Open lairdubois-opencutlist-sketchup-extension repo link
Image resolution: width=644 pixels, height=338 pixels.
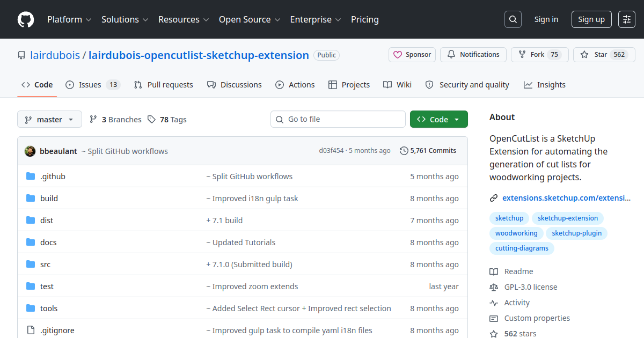click(x=199, y=55)
